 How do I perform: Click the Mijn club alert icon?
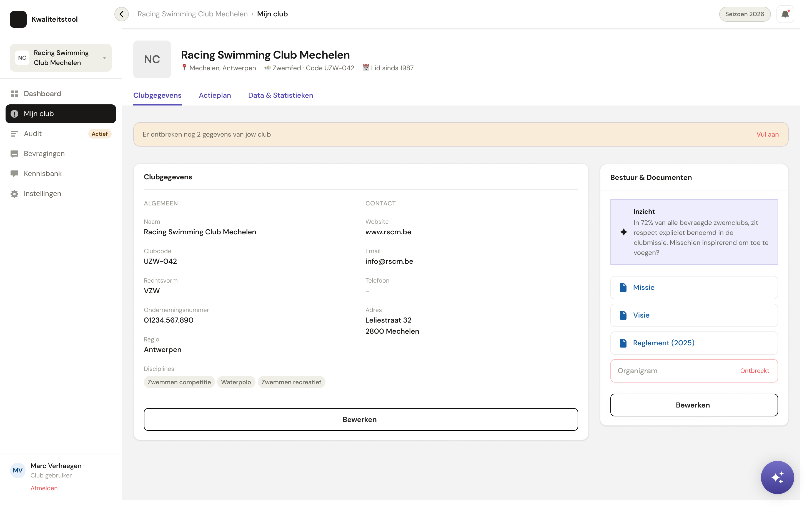coord(14,114)
